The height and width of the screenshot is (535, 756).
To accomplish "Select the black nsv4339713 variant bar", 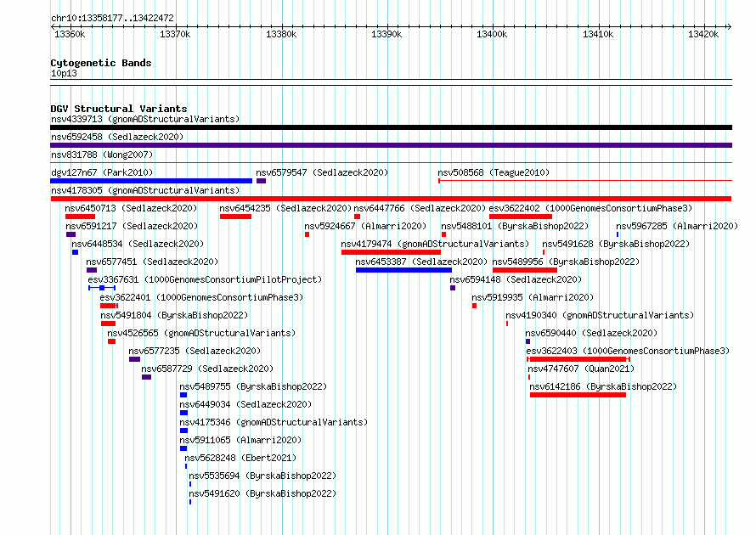I will tap(391, 127).
